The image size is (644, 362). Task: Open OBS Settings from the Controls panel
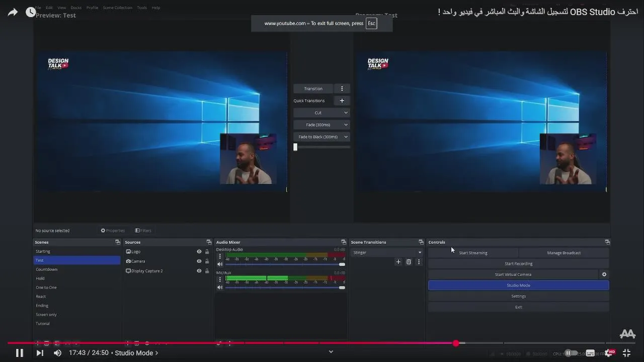[x=518, y=296]
